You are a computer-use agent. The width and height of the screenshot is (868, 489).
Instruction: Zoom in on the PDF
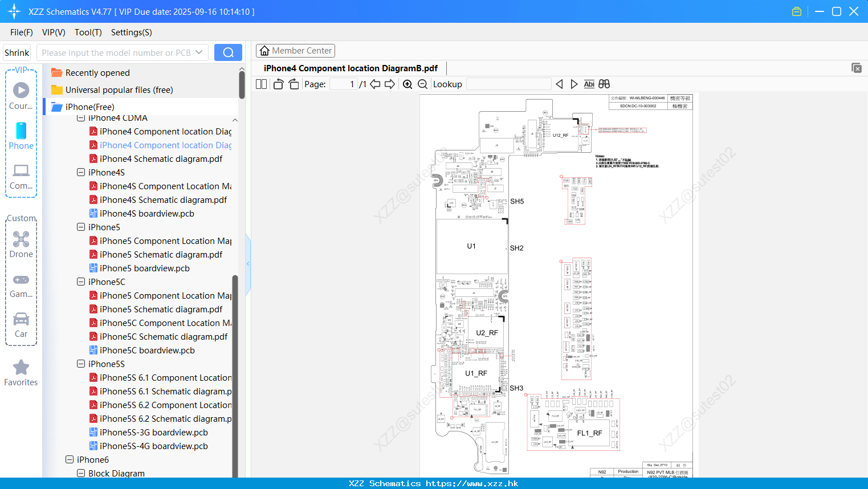[407, 84]
